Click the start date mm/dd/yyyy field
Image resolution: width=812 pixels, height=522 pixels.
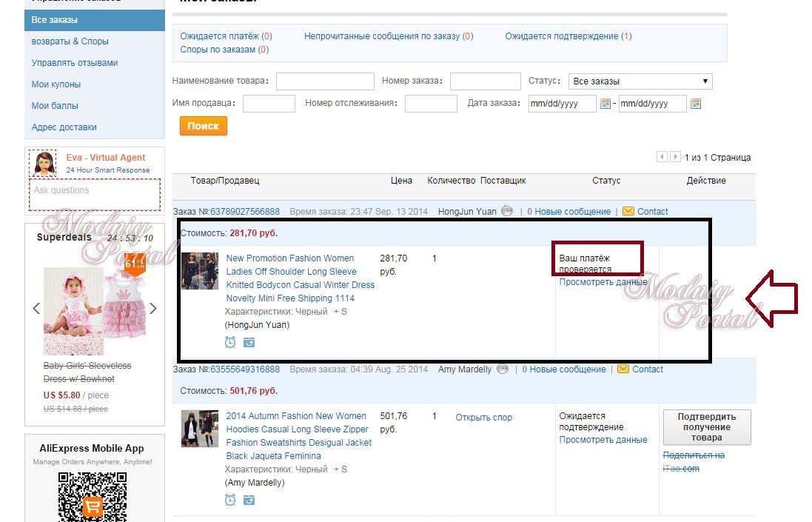tap(563, 104)
